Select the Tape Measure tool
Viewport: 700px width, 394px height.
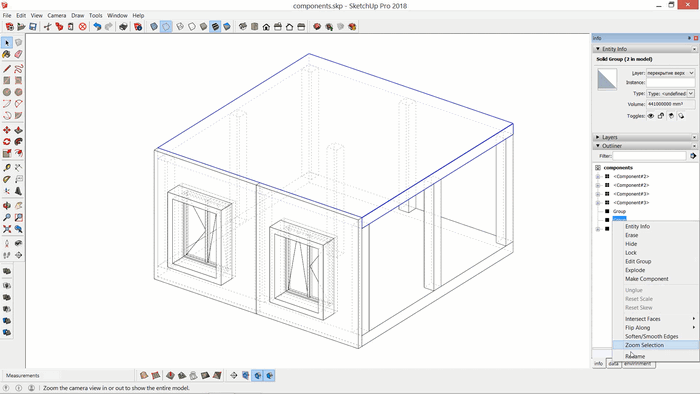tap(7, 168)
